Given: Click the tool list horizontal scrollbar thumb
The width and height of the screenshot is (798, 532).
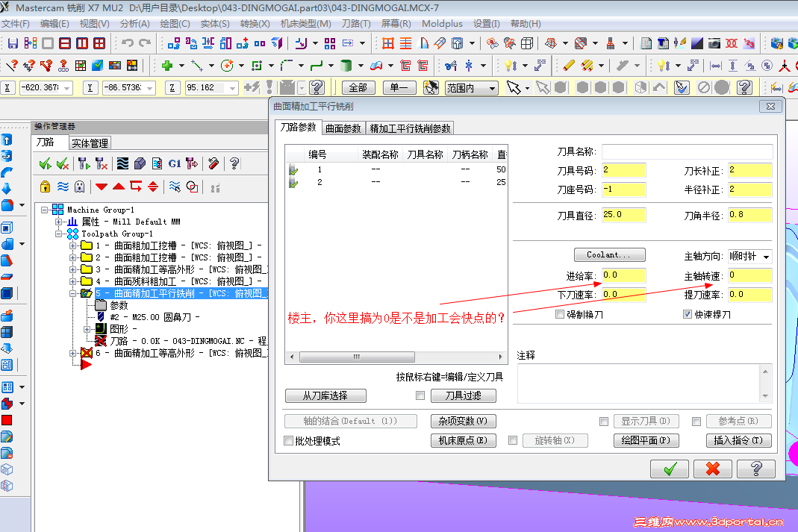Looking at the screenshot, I should point(357,357).
